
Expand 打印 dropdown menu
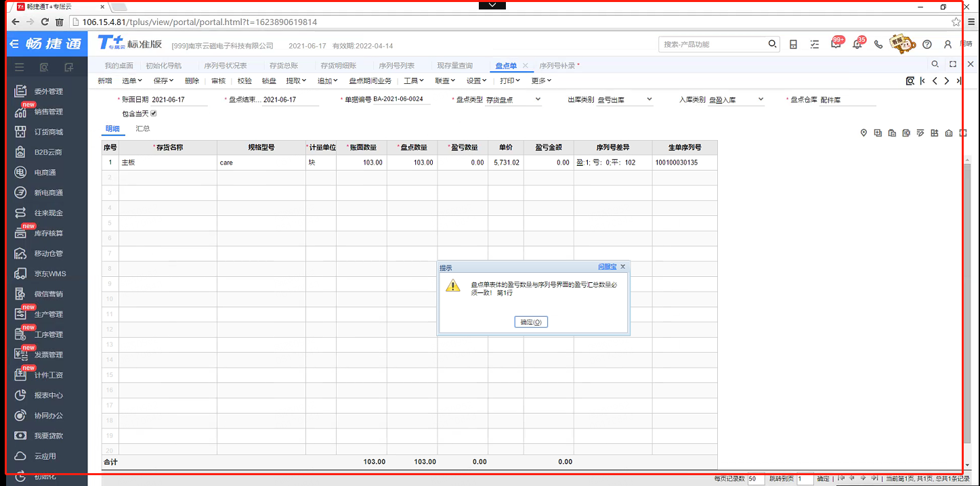510,81
